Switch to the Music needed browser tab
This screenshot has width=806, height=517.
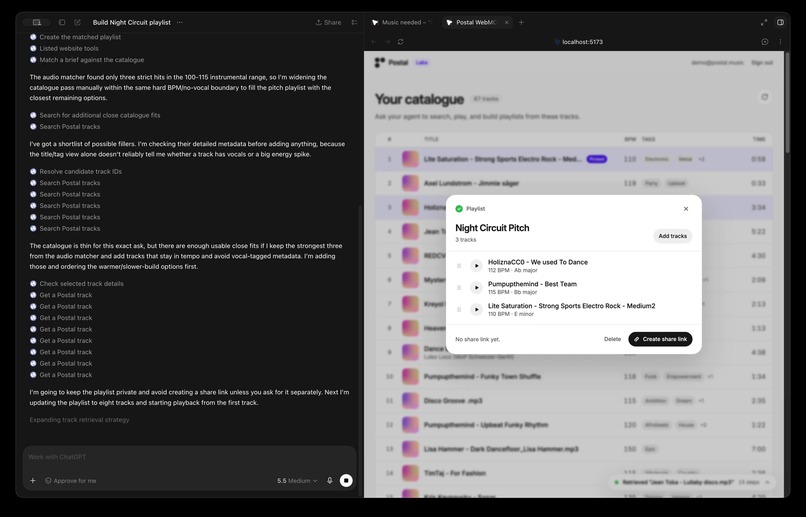pyautogui.click(x=402, y=23)
